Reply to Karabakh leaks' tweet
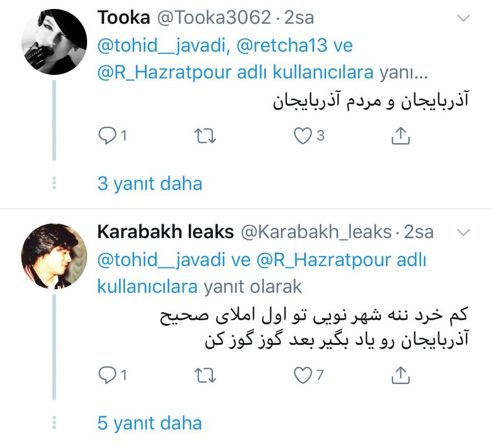493x448 pixels. (106, 375)
